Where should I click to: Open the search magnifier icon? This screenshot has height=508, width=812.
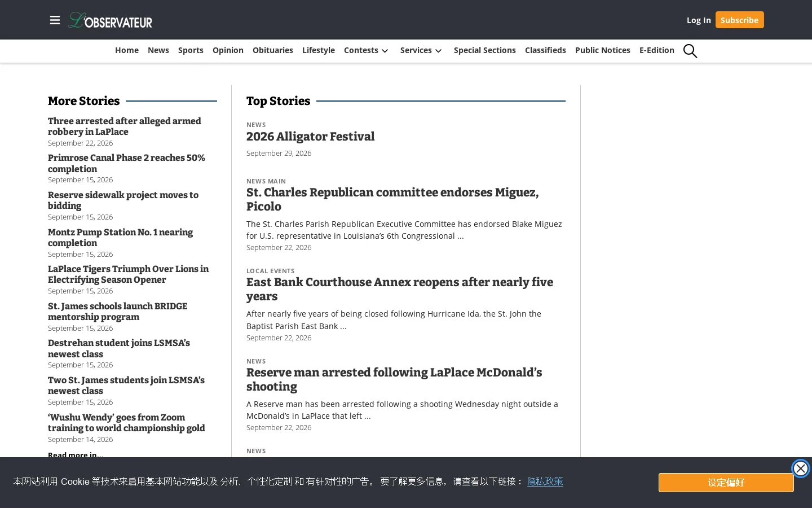point(690,51)
